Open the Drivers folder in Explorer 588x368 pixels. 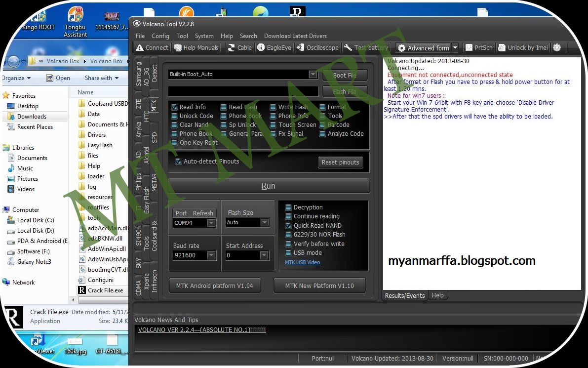click(92, 135)
